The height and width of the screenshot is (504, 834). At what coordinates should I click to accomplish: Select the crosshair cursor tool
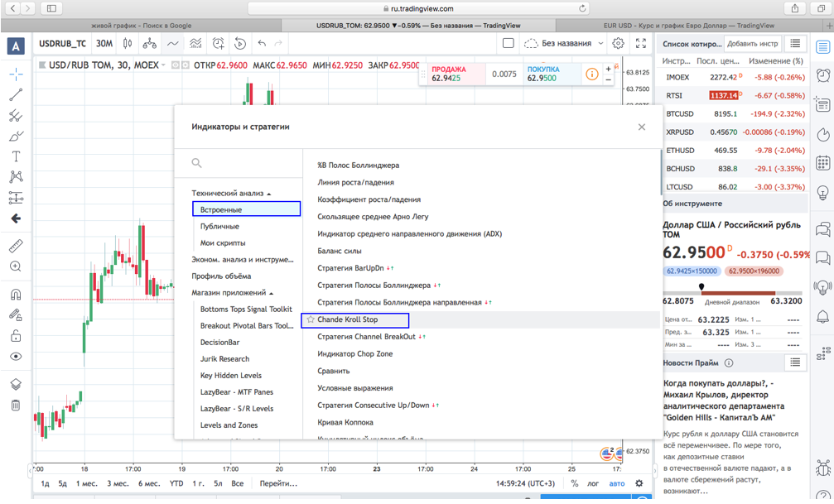click(x=16, y=74)
